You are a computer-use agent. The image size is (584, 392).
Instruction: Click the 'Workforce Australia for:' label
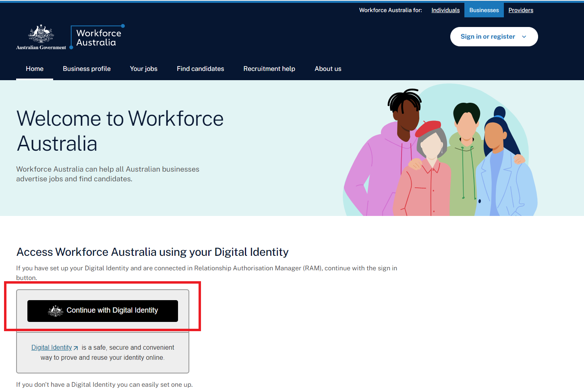(x=390, y=10)
